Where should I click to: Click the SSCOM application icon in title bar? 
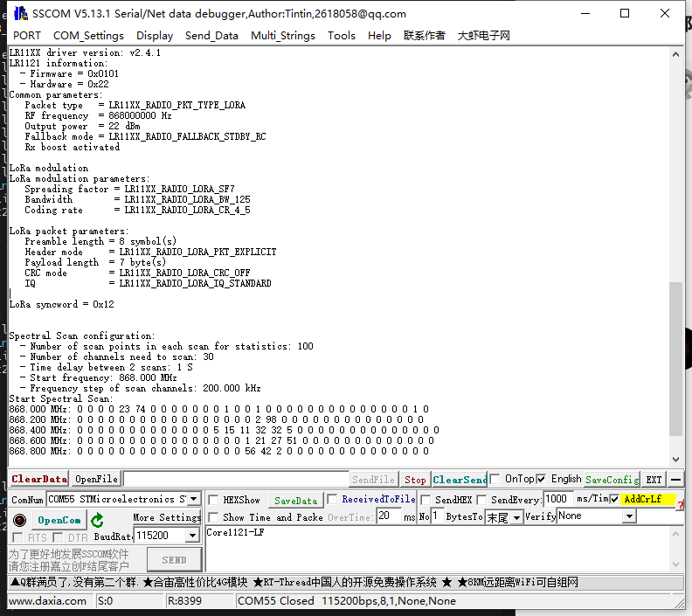point(21,14)
